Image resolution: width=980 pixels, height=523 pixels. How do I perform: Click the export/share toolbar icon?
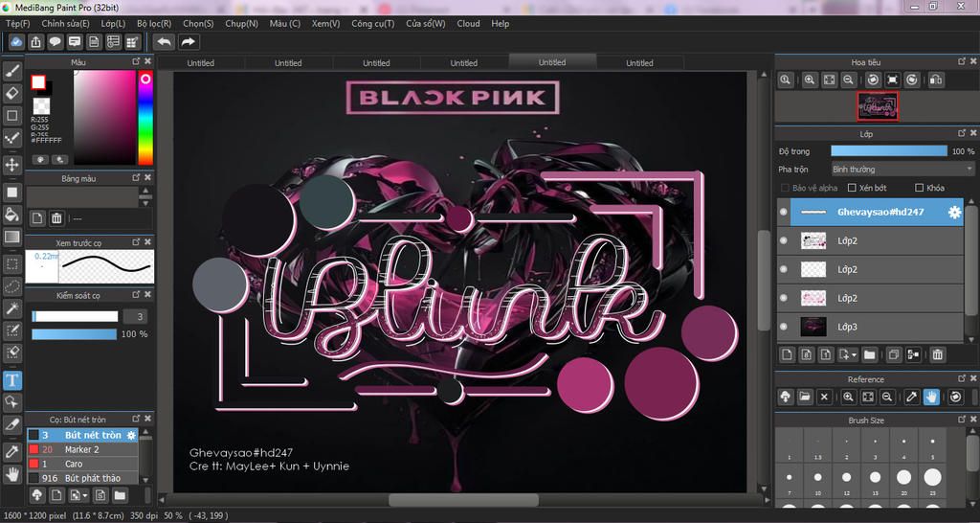pyautogui.click(x=36, y=42)
